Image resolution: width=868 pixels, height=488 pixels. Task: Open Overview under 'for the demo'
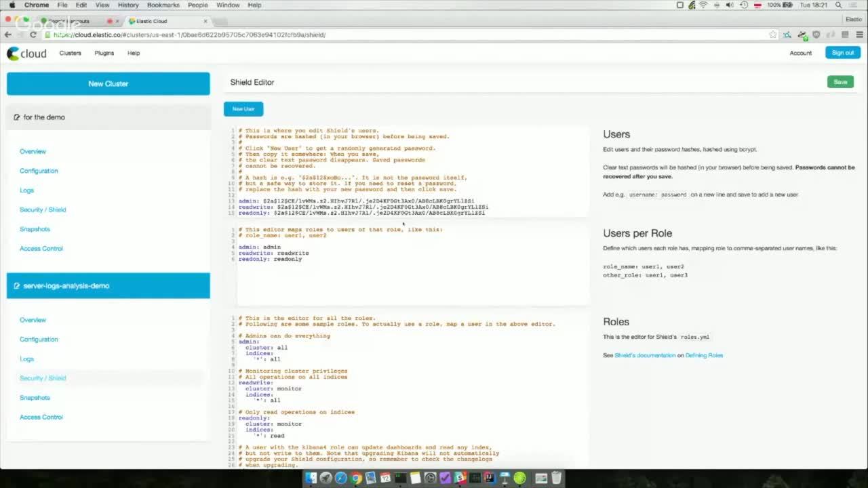[x=33, y=152]
